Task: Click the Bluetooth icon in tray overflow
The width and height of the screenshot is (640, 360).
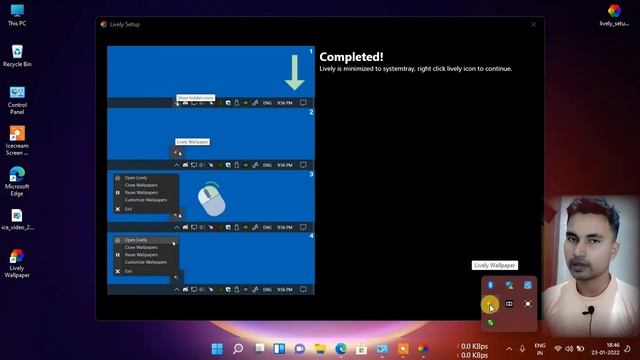Action: 491,285
